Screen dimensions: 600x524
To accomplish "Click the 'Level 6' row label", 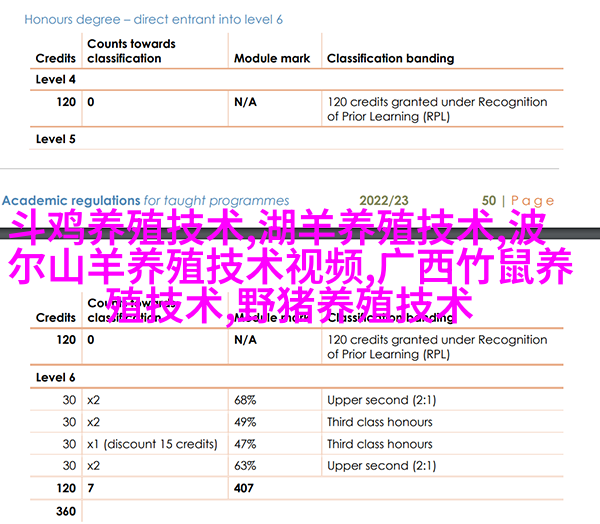I will 55,377.
